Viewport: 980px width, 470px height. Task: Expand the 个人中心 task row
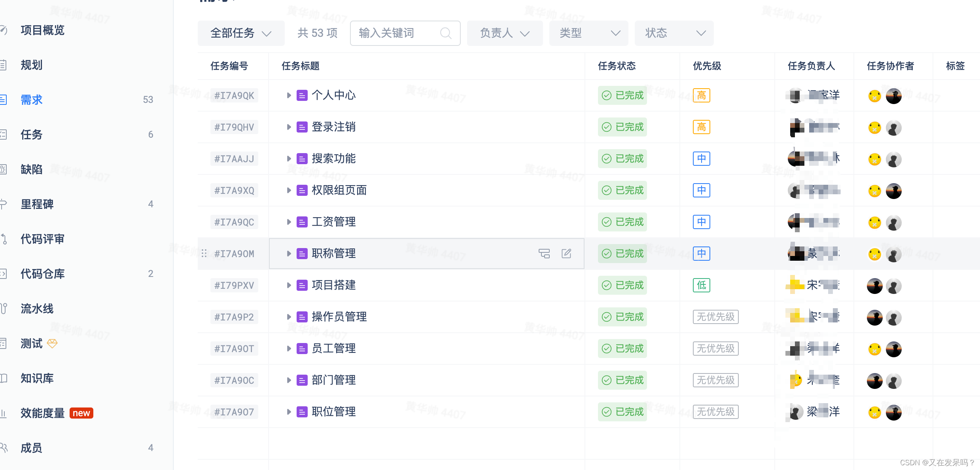[289, 95]
